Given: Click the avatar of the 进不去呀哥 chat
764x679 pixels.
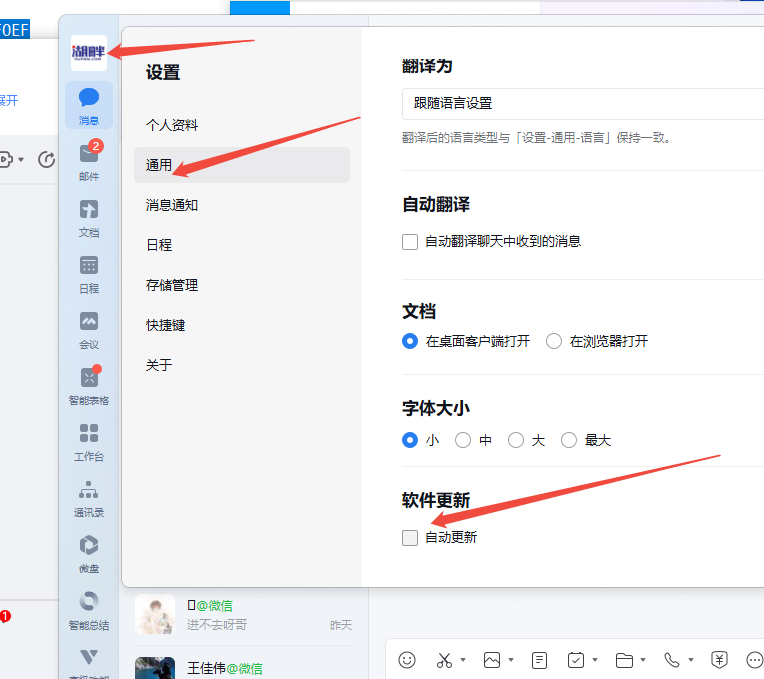Looking at the screenshot, I should (x=155, y=614).
